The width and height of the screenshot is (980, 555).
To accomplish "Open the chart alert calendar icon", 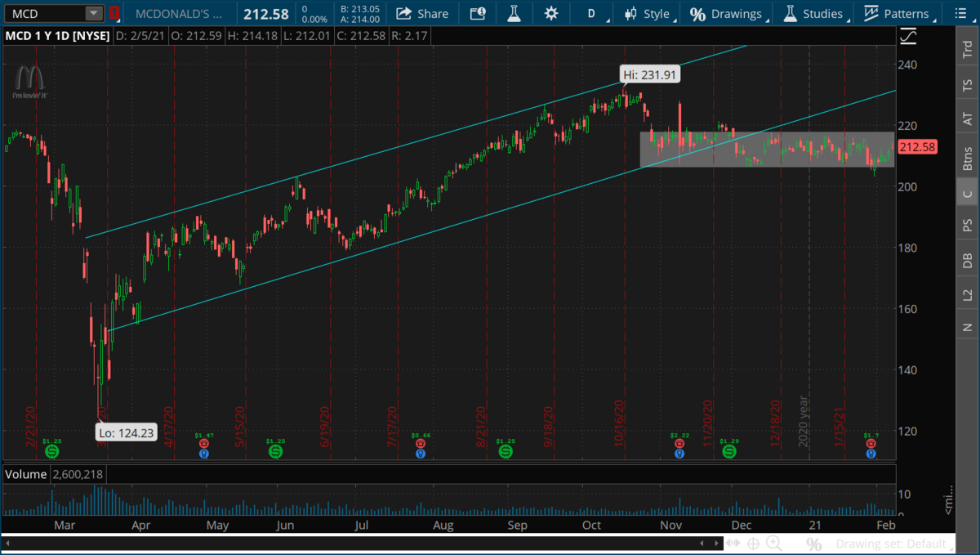I will click(478, 13).
